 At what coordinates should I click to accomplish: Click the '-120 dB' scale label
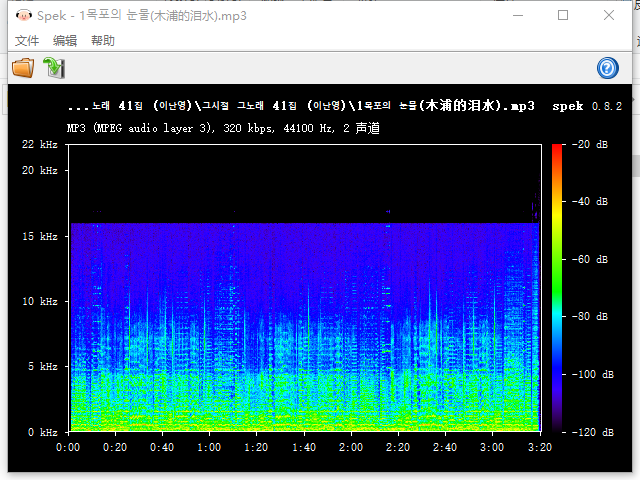(593, 432)
